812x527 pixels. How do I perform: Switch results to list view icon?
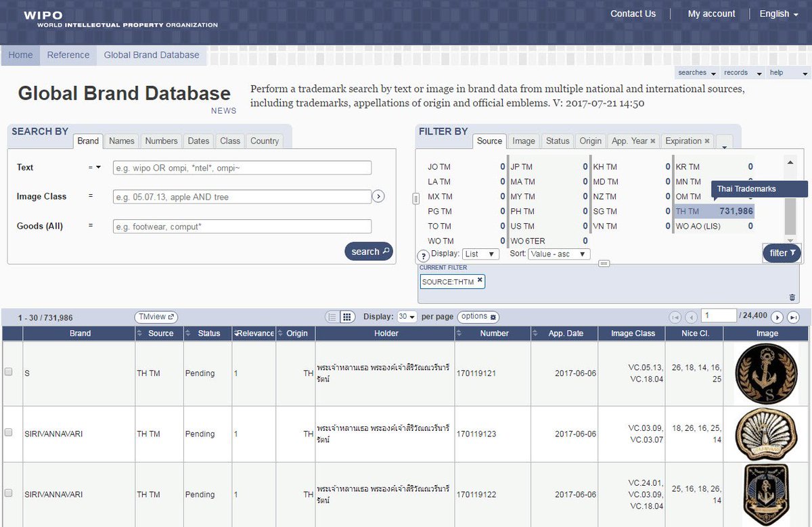(x=332, y=317)
